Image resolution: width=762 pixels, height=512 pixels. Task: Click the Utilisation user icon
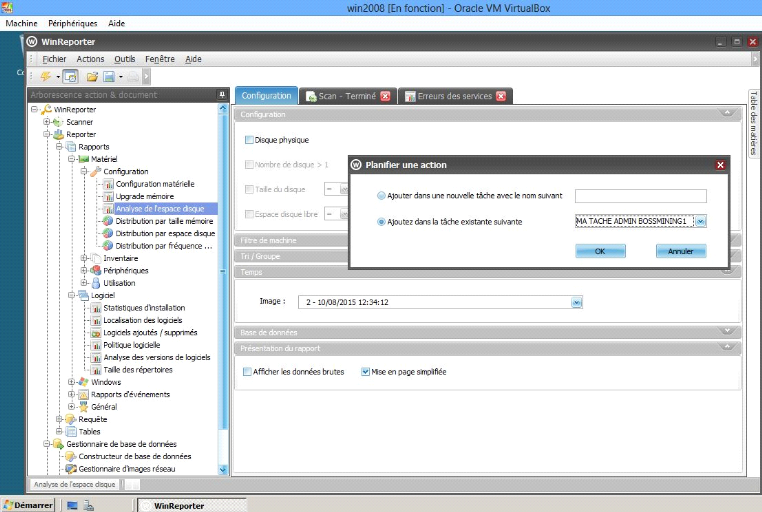tap(96, 283)
